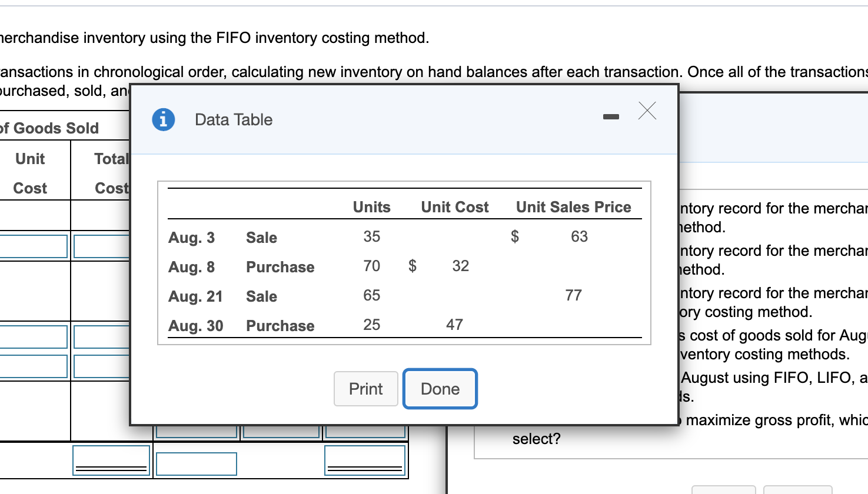868x494 pixels.
Task: Select the Data Table dialog title
Action: 234,119
